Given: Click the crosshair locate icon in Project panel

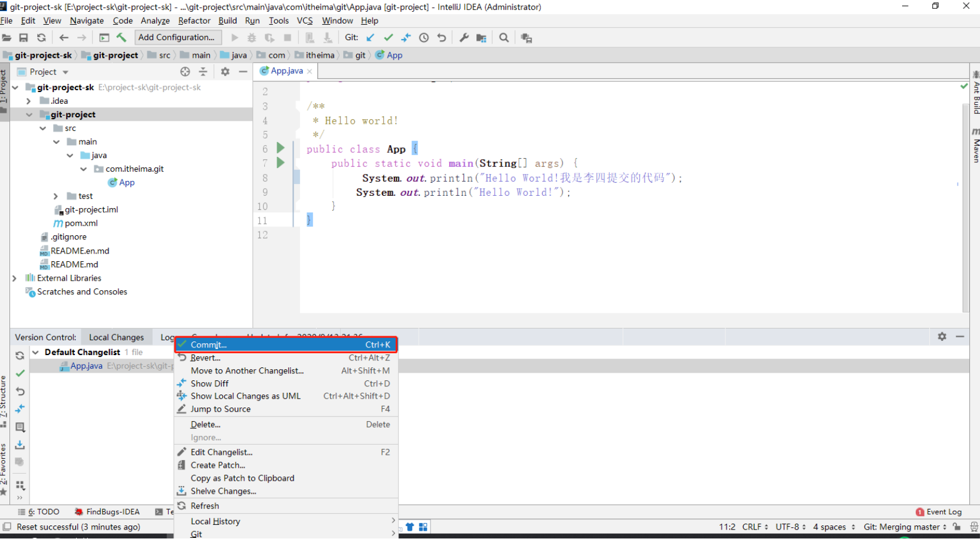Looking at the screenshot, I should 185,72.
